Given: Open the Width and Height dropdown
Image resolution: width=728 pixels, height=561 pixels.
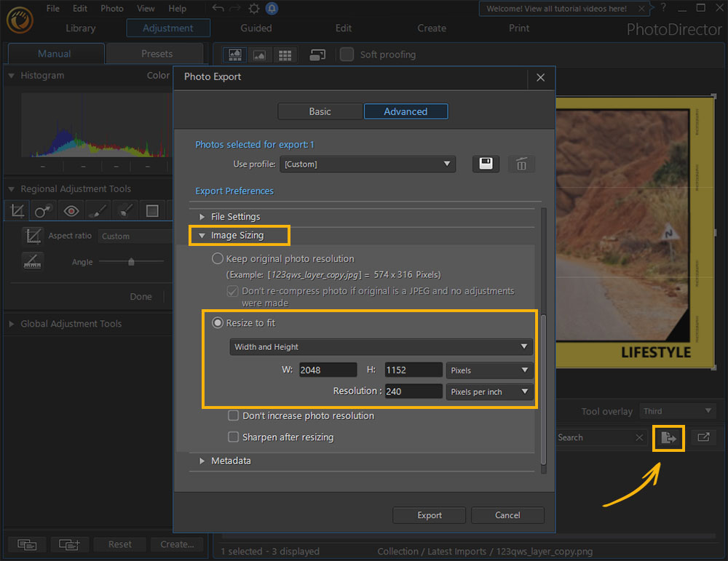Looking at the screenshot, I should click(380, 347).
